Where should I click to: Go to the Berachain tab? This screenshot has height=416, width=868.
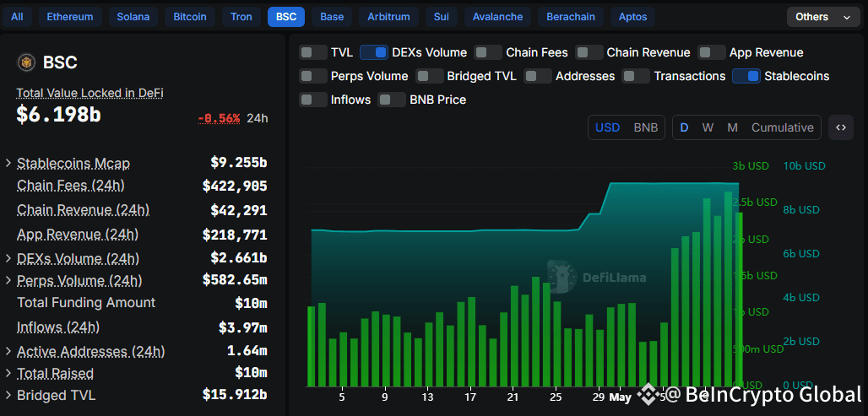[x=571, y=17]
